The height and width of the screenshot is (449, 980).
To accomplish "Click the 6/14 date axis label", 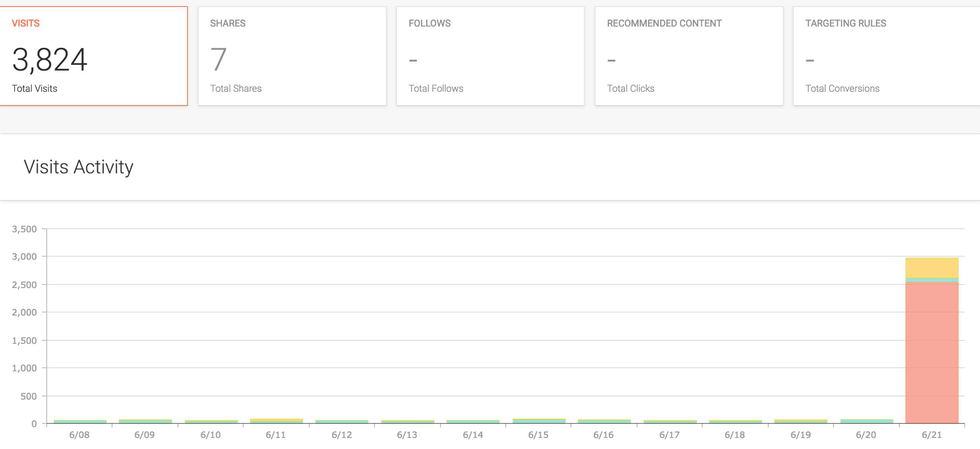I will click(473, 435).
